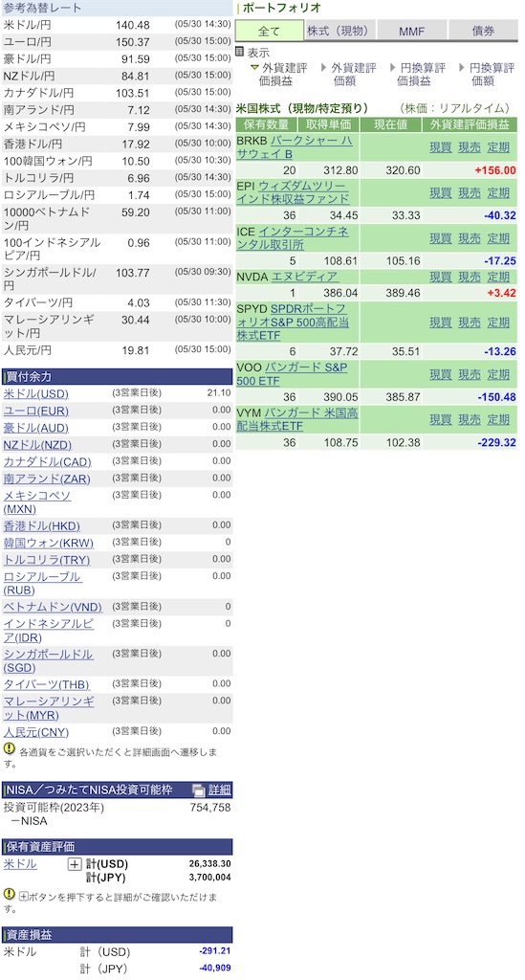Click 現売 for NVDA
The image size is (525, 980).
point(470,277)
